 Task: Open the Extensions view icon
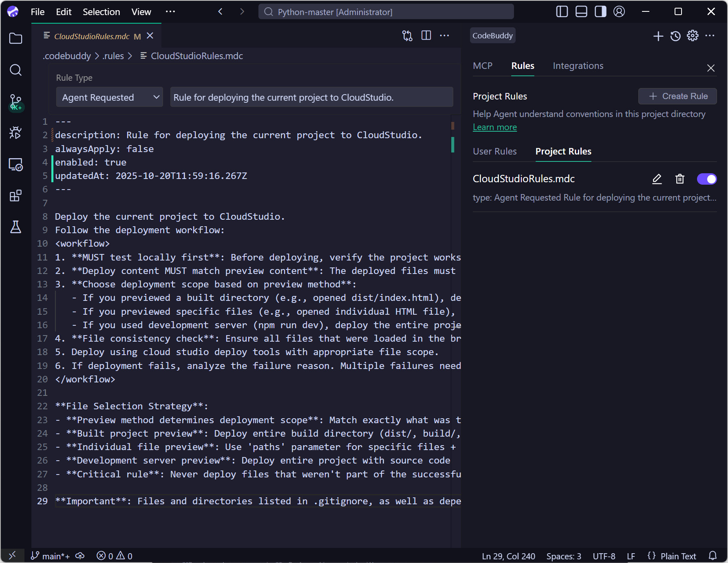pos(15,196)
